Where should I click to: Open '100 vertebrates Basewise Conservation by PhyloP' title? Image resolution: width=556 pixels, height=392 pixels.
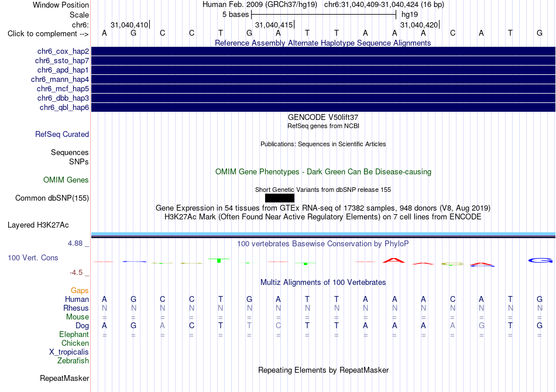pyautogui.click(x=323, y=244)
